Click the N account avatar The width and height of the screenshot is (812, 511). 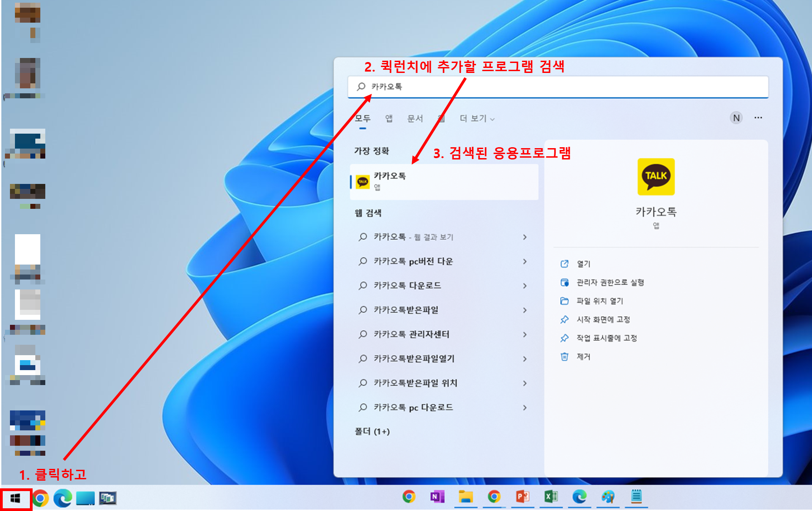[x=736, y=118]
